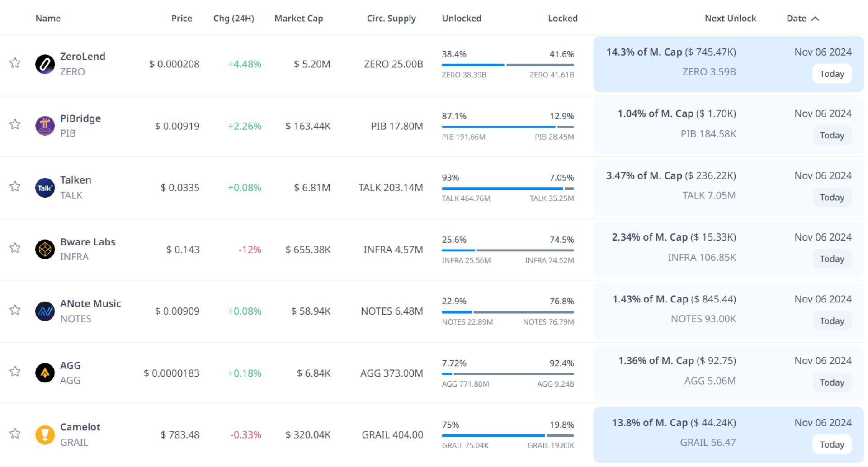Click the Date column sort arrow
This screenshot has width=868, height=467.
click(x=815, y=19)
